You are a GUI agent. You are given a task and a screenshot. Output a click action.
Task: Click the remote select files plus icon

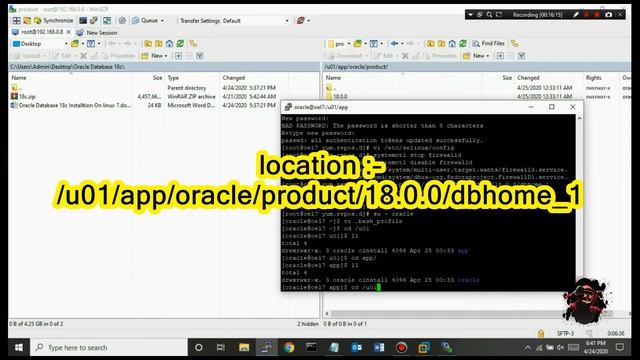tap(500, 56)
